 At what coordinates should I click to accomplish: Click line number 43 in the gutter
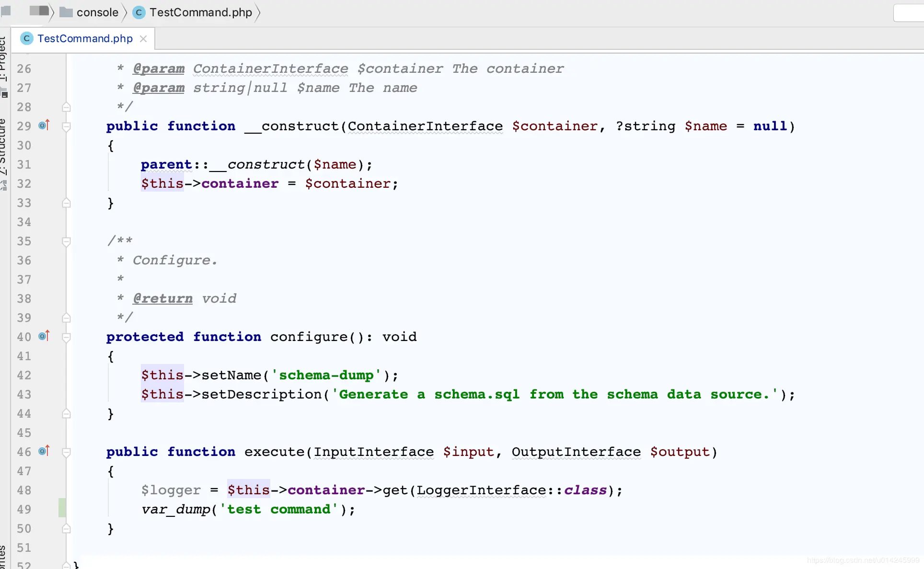click(24, 395)
